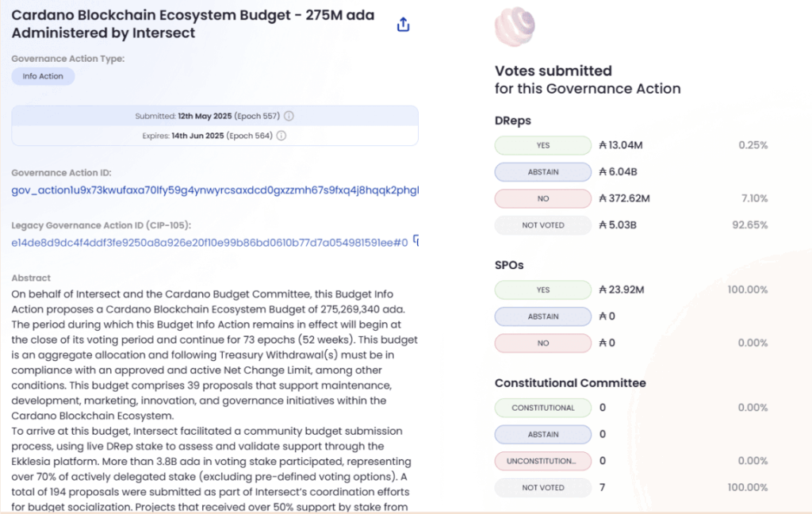Click the share icon beside the title
This screenshot has width=812, height=514.
point(403,25)
